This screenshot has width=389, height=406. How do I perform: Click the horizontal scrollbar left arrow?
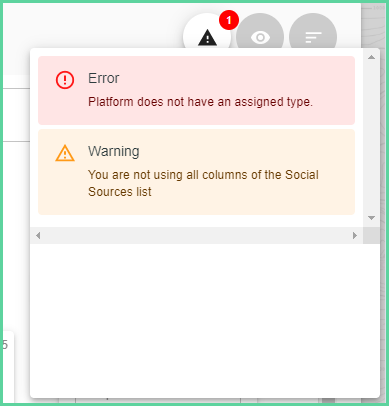38,236
